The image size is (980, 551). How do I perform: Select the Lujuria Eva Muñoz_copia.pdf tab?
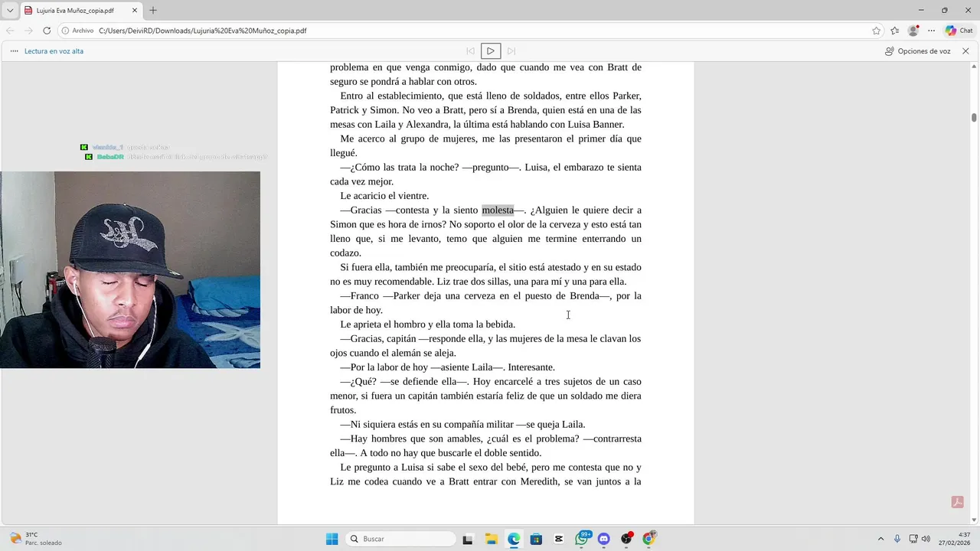[x=80, y=11]
